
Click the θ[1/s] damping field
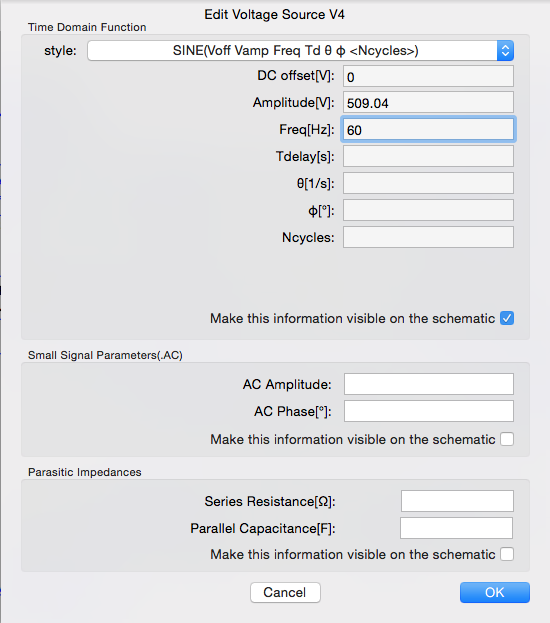[x=428, y=183]
